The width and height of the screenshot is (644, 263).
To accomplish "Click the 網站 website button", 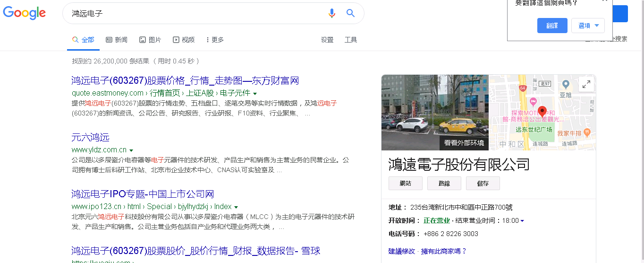I will 406,184.
